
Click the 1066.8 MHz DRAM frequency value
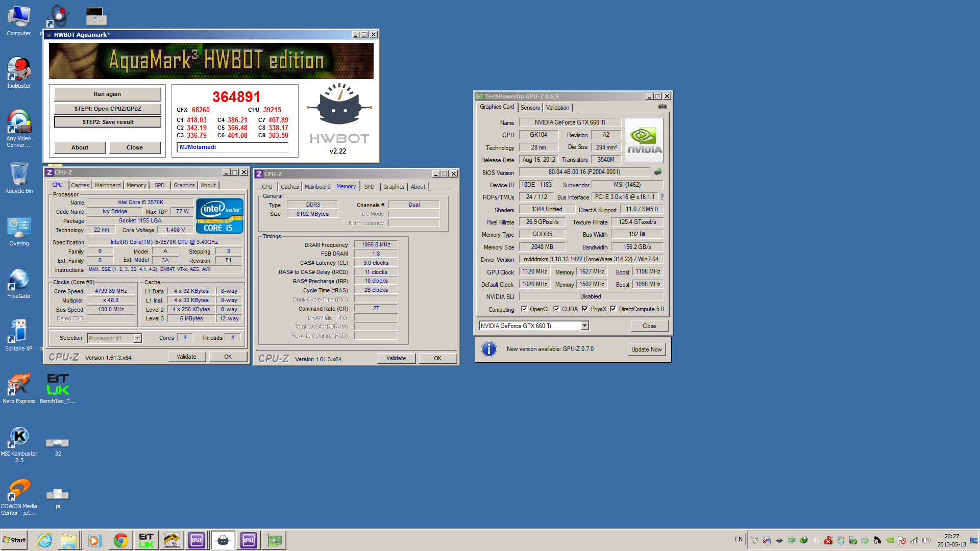coord(376,245)
